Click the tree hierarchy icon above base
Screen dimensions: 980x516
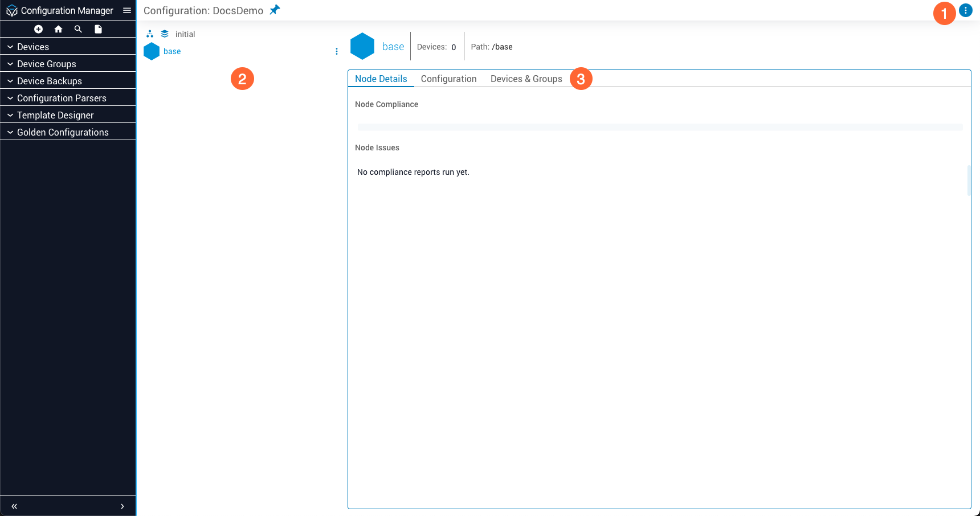pyautogui.click(x=150, y=34)
